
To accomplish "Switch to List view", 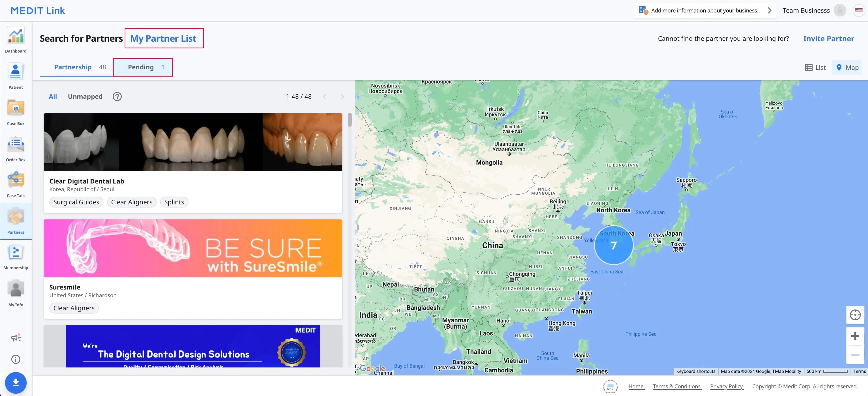I will [815, 68].
